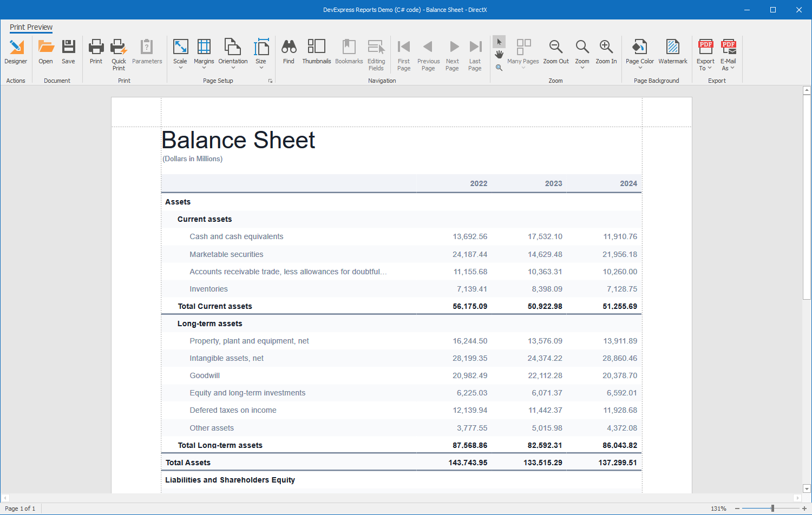Navigate to the Last Page
This screenshot has width=812, height=515.
pyautogui.click(x=475, y=51)
